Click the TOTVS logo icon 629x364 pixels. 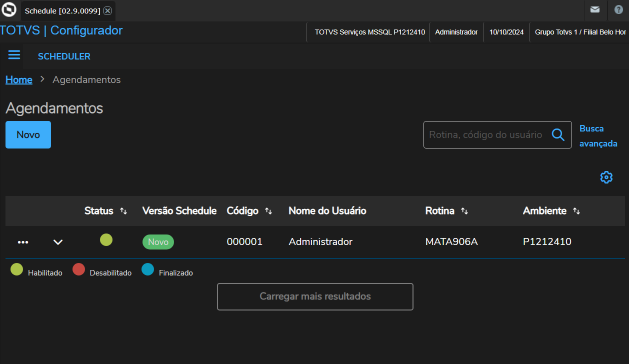click(9, 10)
